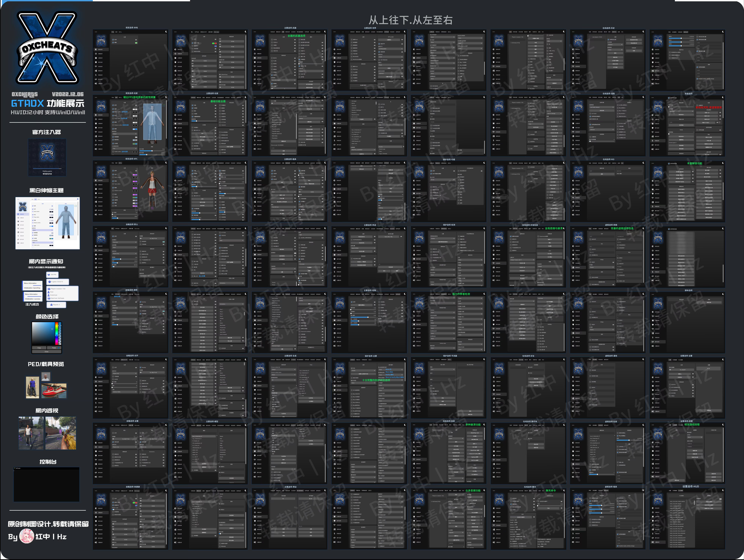The width and height of the screenshot is (744, 560).
Task: Expand the 框架类型 Default dropdown
Action: click(125, 134)
